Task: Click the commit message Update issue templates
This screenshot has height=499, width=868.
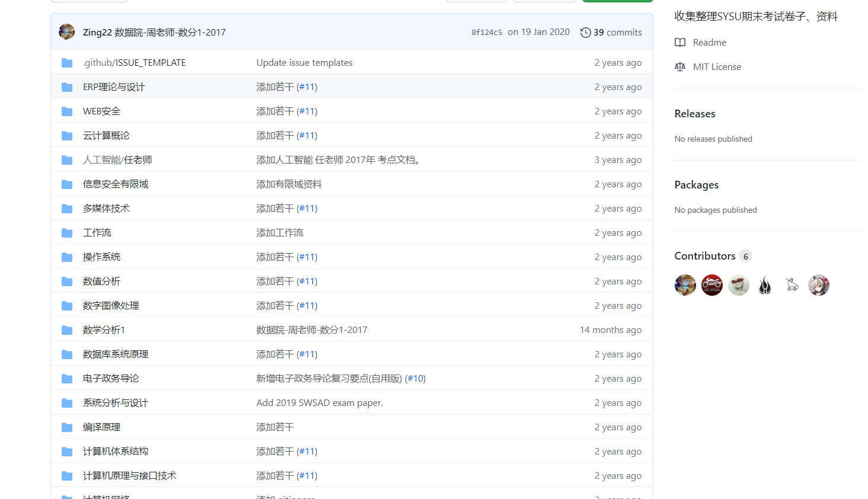Action: 304,62
